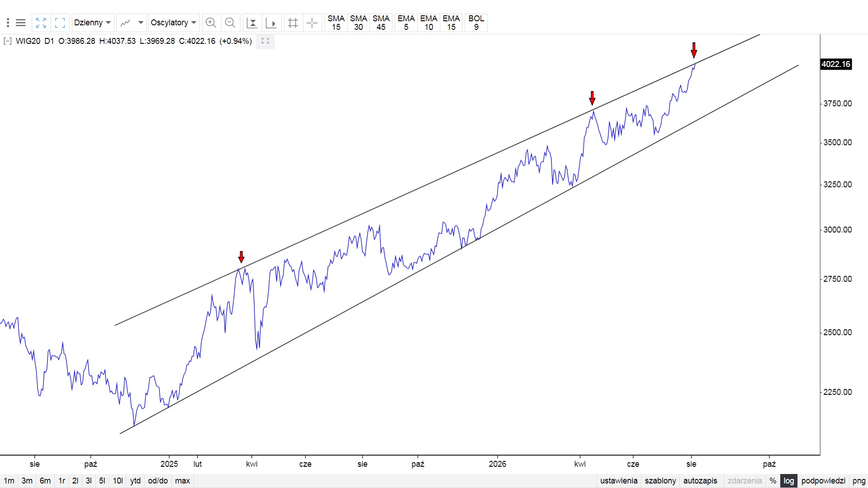Viewport: 868px width, 488px height.
Task: Select the 10l time range
Action: pyautogui.click(x=118, y=481)
